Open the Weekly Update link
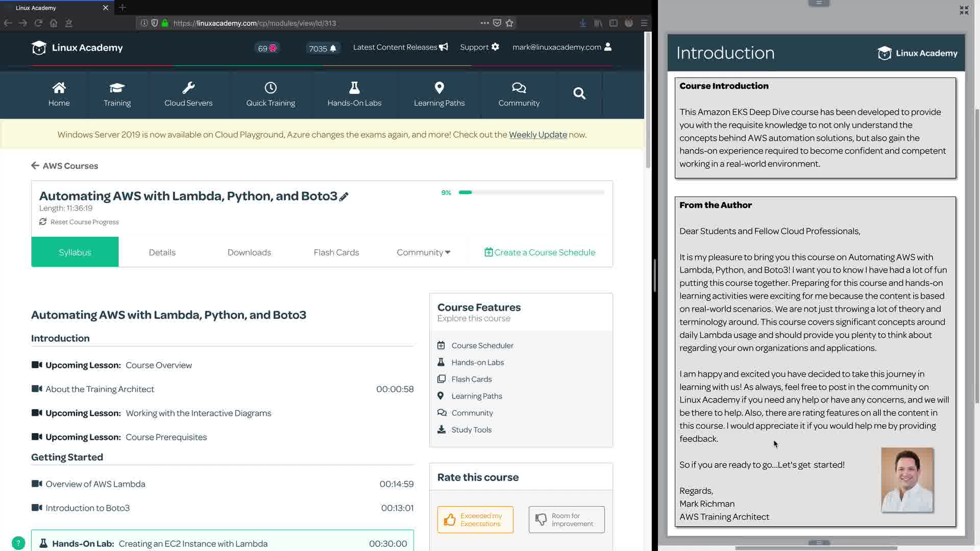 tap(537, 135)
